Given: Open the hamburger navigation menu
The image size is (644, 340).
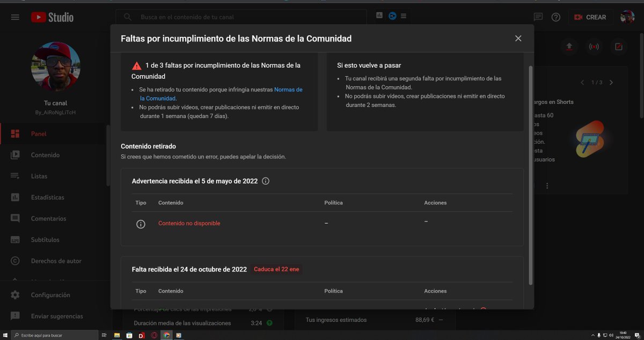Looking at the screenshot, I should point(15,17).
